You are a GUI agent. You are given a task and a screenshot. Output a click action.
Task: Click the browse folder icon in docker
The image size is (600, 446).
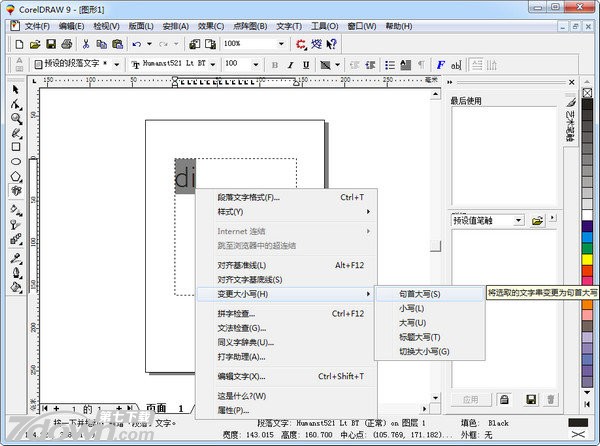pos(537,220)
